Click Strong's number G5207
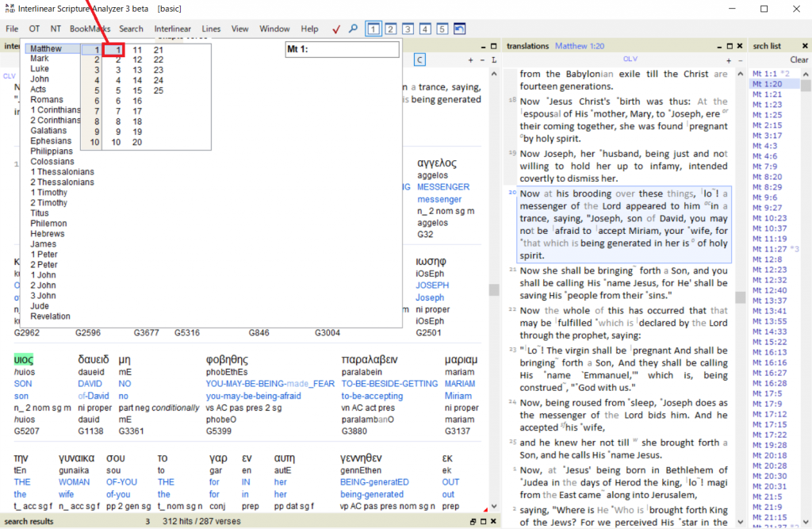This screenshot has width=812, height=529. coord(26,431)
